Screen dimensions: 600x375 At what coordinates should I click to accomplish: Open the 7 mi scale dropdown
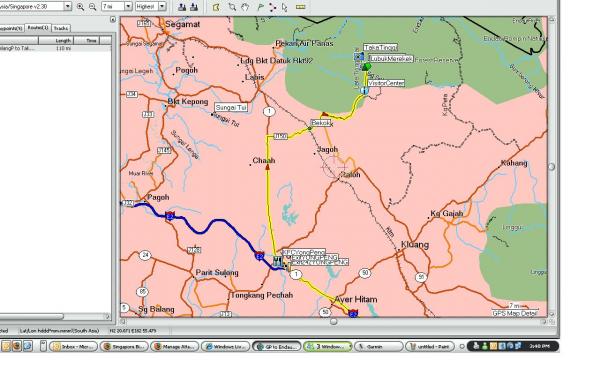click(128, 7)
